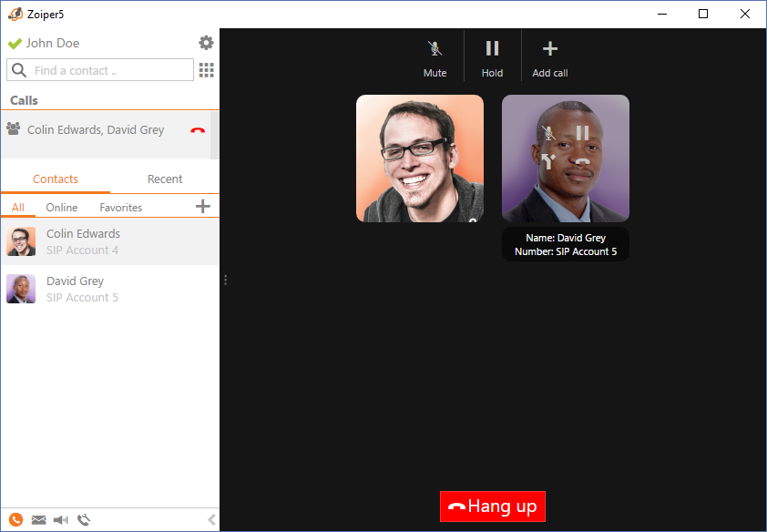
Task: Click the speaker volume icon in bottom bar
Action: coord(61,520)
